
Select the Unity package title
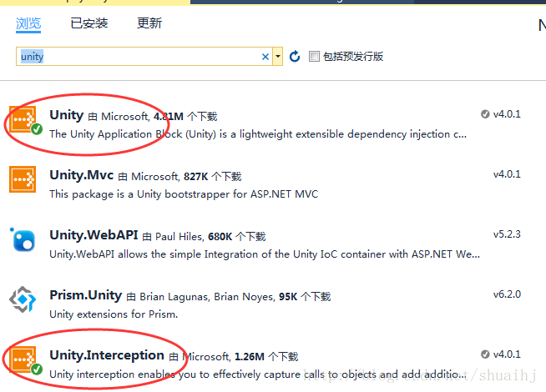click(x=67, y=115)
